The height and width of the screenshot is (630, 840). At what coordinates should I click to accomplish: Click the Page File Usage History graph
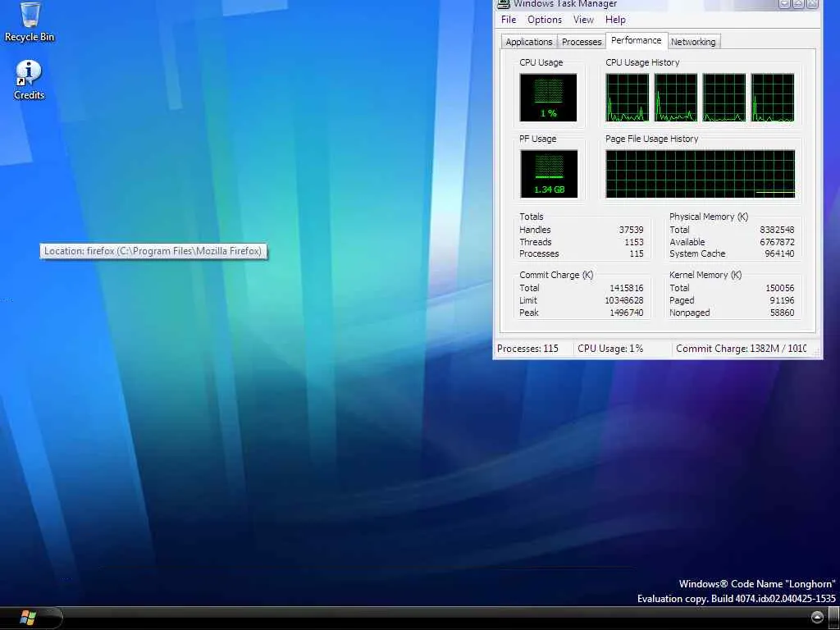point(701,174)
